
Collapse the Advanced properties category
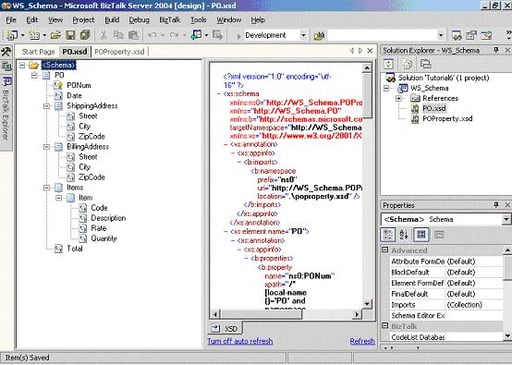point(385,250)
